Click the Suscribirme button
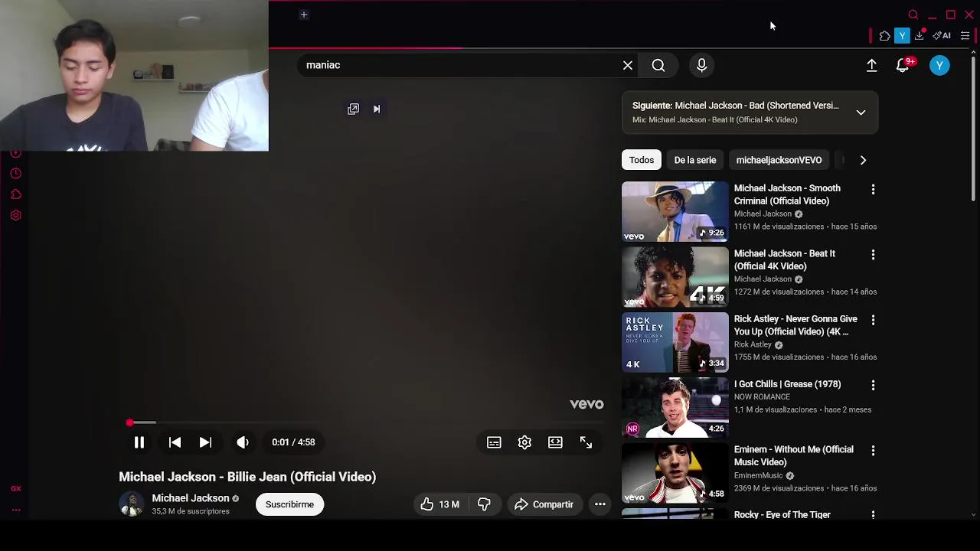Screen dimensions: 980x551 (289, 504)
